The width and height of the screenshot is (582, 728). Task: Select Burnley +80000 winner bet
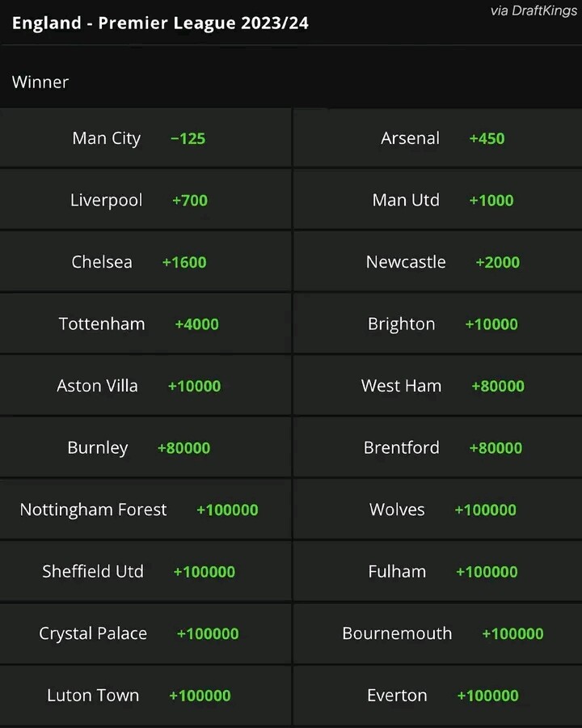[x=145, y=447]
